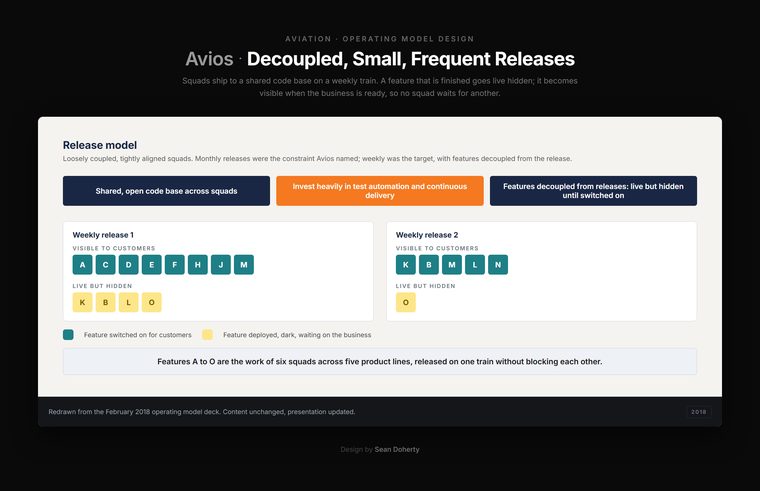
Task: Click the 'Features A to O' summary note
Action: click(380, 362)
